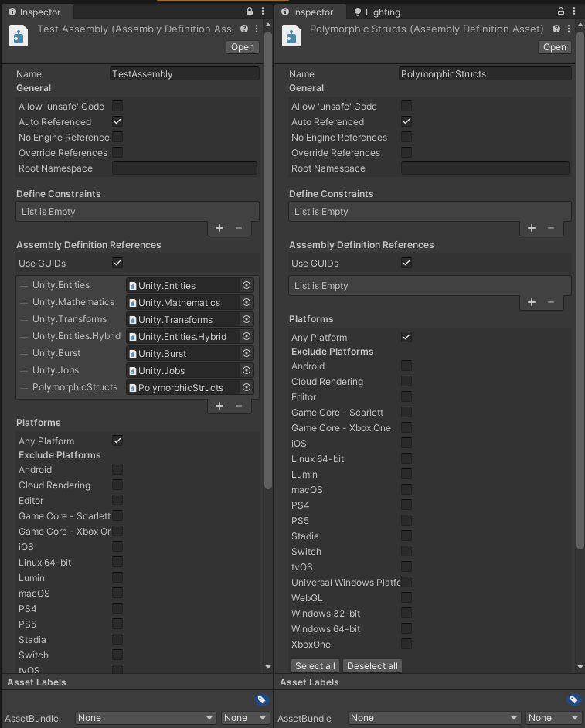Click the lock icon of the left Inspector

pos(249,12)
